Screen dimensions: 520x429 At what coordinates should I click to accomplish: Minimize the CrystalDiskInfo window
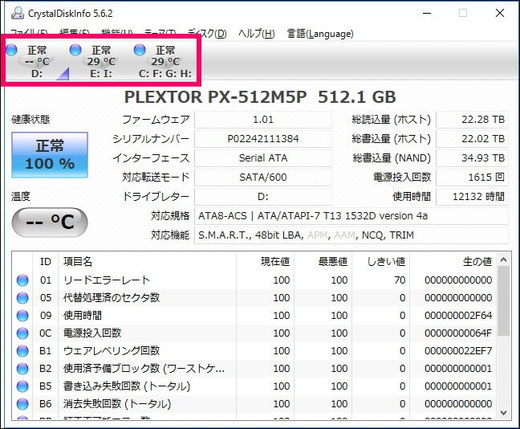[x=427, y=13]
